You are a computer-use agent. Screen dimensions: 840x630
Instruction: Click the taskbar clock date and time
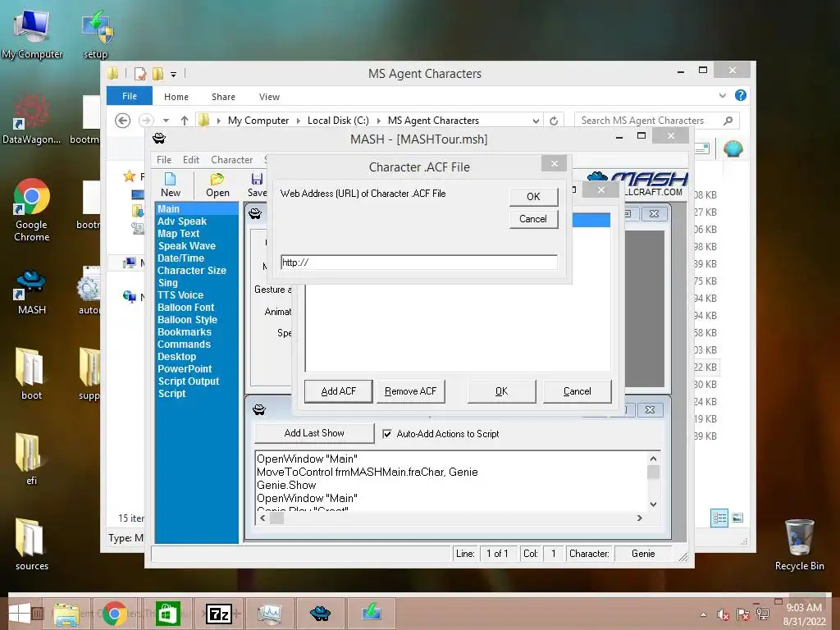tap(805, 614)
